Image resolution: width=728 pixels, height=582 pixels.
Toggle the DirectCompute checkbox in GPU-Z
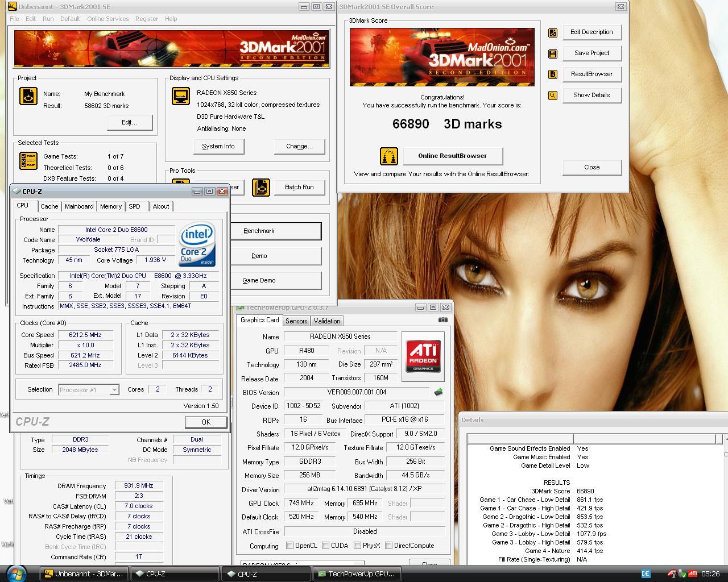pos(388,546)
